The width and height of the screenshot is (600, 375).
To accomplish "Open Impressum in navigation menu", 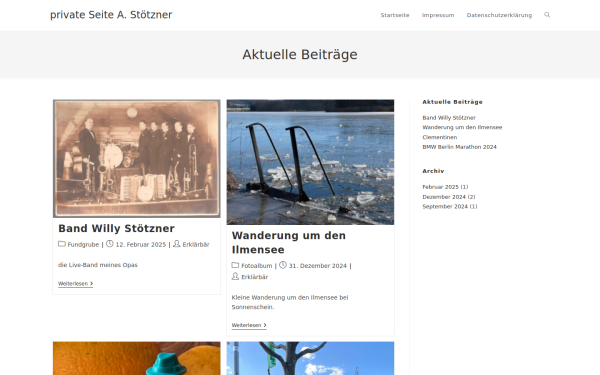I will coord(438,15).
